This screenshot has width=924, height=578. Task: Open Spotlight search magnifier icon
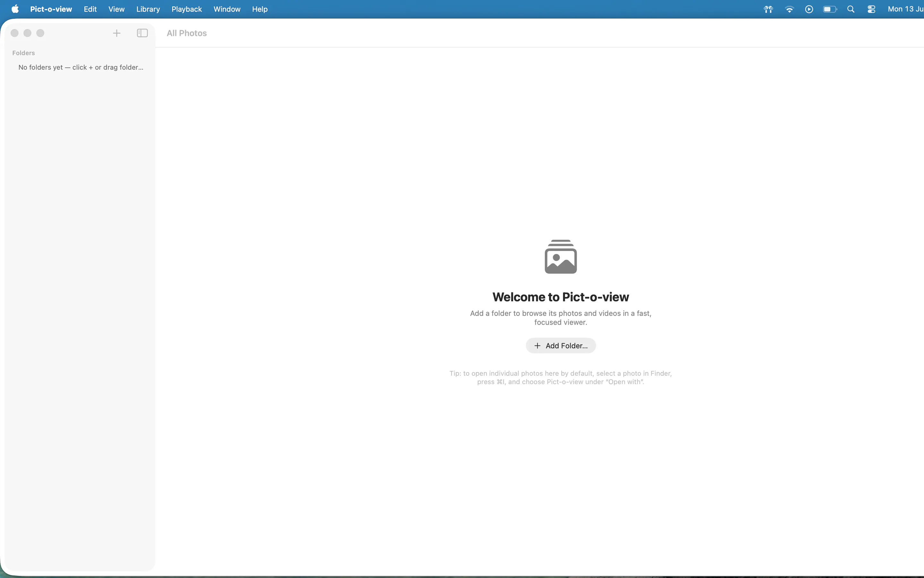pyautogui.click(x=851, y=9)
